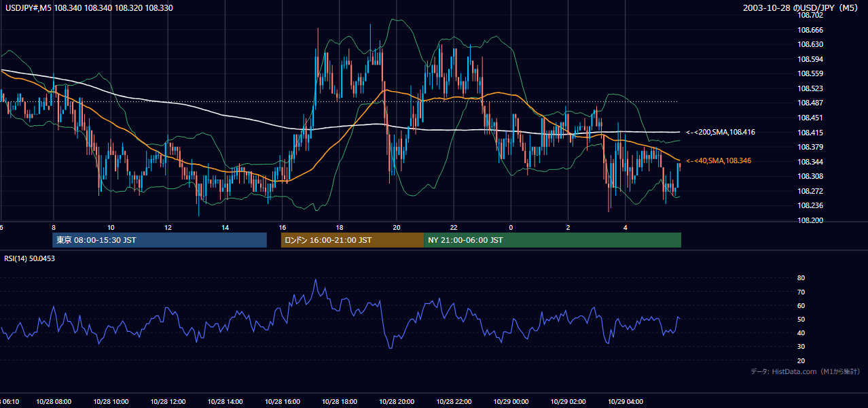Click RSI scale value 40

(801, 333)
